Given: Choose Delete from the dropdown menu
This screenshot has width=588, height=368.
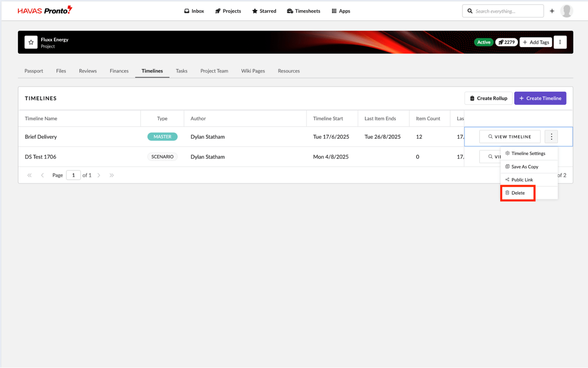Looking at the screenshot, I should [529, 193].
